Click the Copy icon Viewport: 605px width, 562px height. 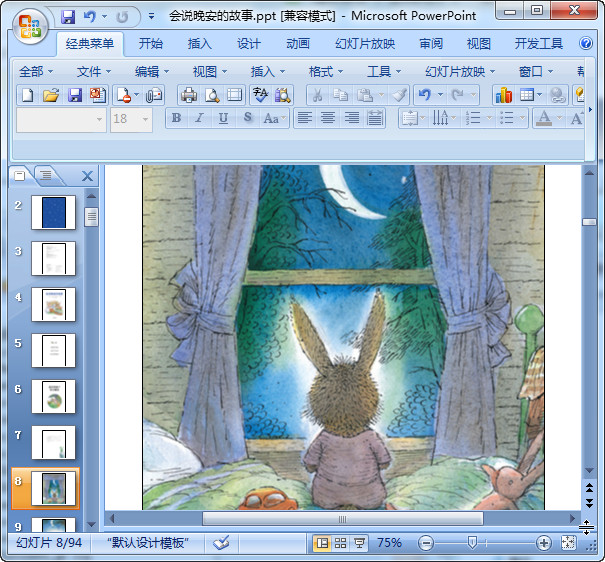click(340, 95)
